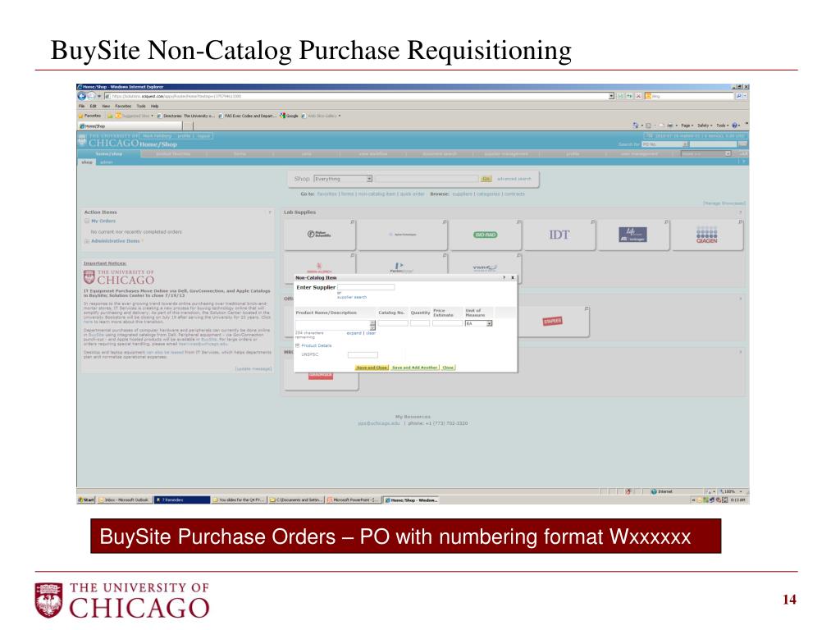The height and width of the screenshot is (630, 840).
Task: Click the Save and Close button
Action: click(372, 367)
